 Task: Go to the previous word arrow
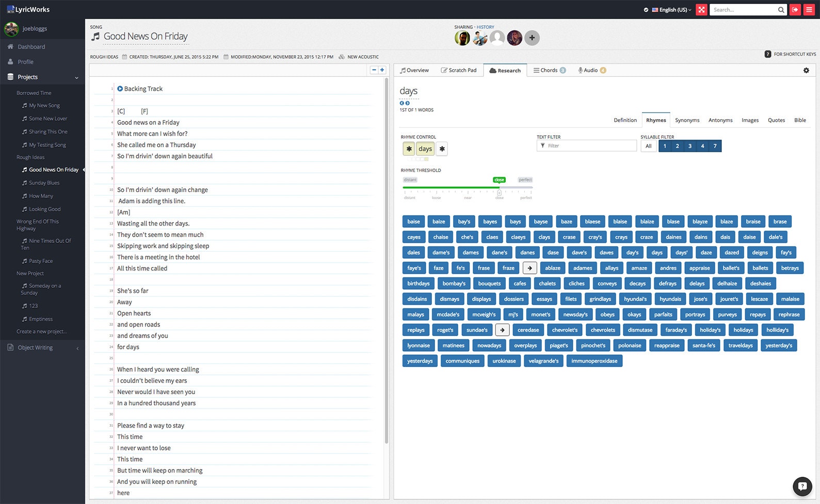[402, 103]
